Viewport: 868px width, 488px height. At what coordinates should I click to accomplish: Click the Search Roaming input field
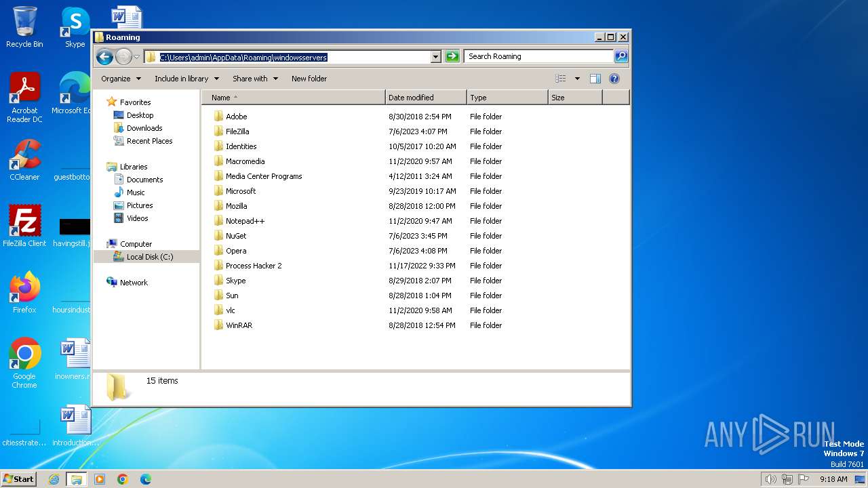(x=539, y=56)
